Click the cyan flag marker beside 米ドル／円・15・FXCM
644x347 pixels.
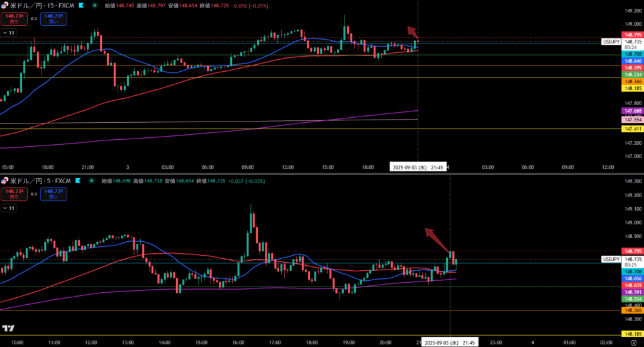pos(81,6)
